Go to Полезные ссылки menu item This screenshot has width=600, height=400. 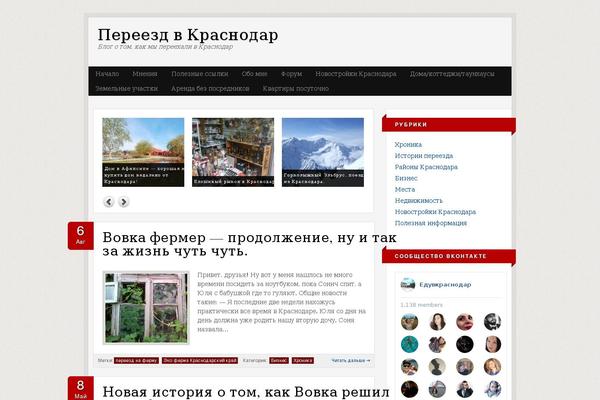(199, 73)
